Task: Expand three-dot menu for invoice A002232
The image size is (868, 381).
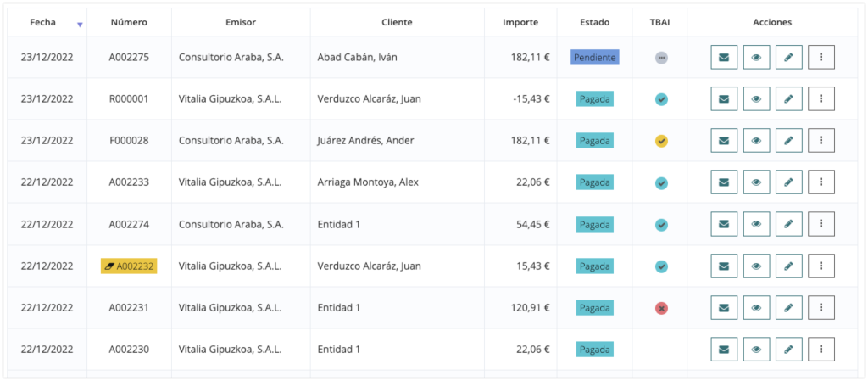Action: click(821, 266)
